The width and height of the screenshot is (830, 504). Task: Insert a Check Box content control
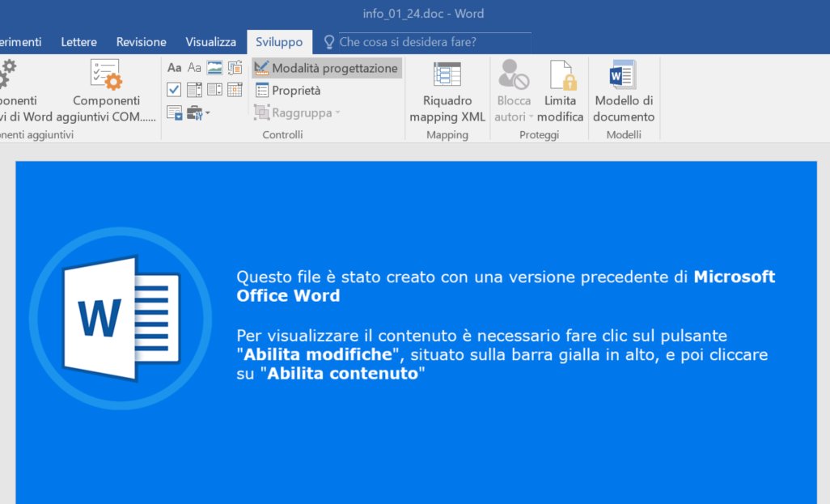pos(174,90)
